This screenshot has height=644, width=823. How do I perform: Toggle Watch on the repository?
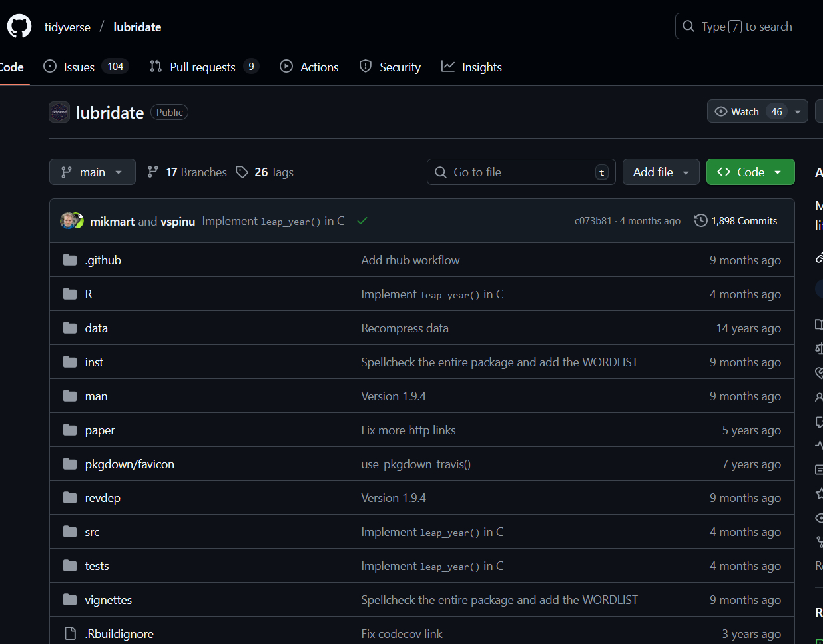tap(738, 111)
